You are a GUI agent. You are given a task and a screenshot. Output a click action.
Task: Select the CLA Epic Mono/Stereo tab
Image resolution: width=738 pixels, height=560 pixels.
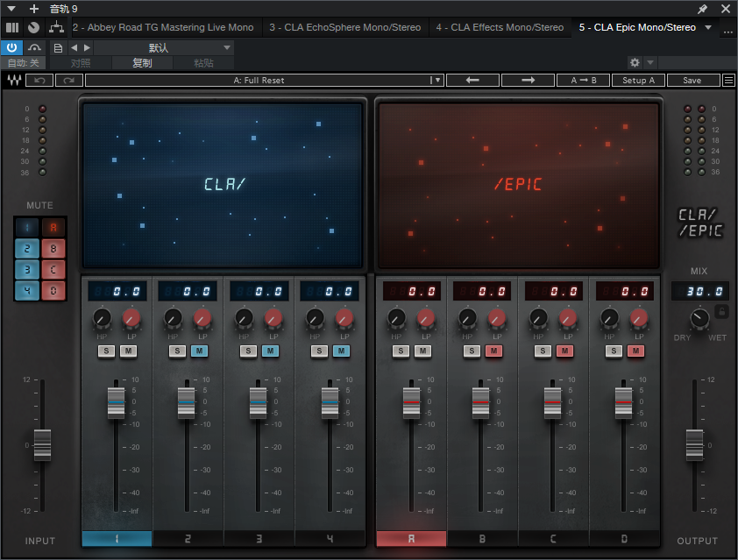(637, 27)
